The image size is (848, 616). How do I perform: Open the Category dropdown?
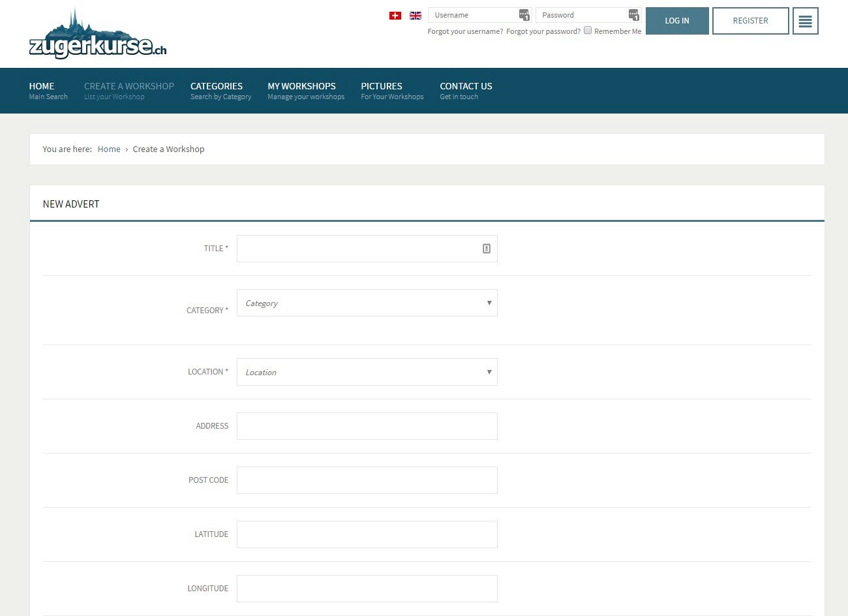pyautogui.click(x=367, y=303)
